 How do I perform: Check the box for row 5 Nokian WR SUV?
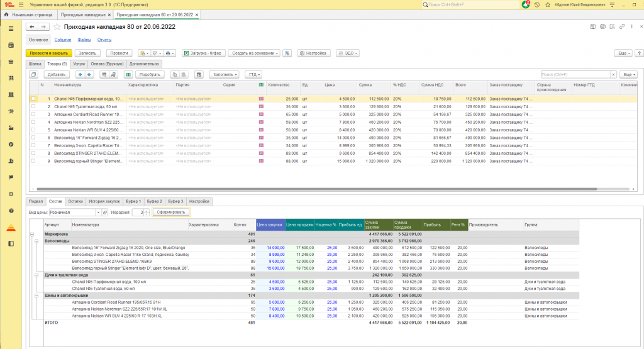coord(33,130)
